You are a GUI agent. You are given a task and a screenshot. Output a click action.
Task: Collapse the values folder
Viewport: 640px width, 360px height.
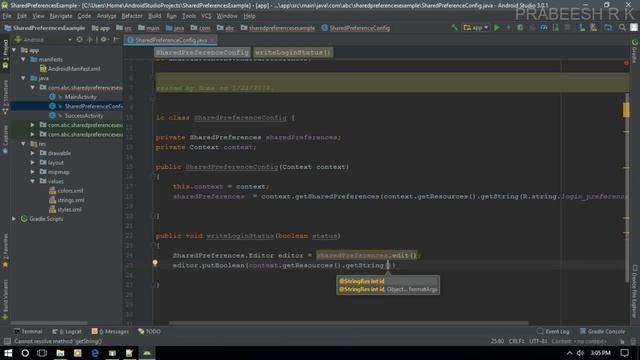33,181
